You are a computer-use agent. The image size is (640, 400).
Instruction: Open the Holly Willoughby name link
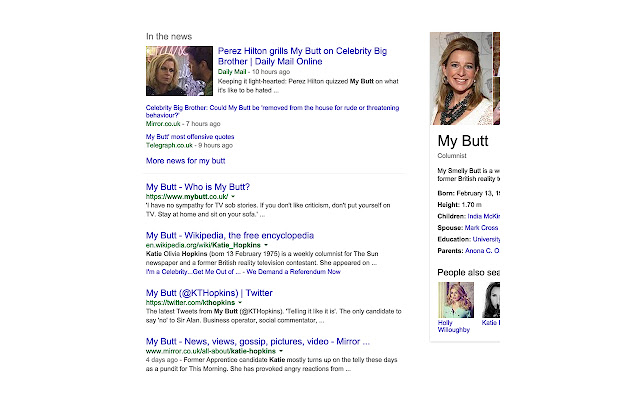coord(453,326)
